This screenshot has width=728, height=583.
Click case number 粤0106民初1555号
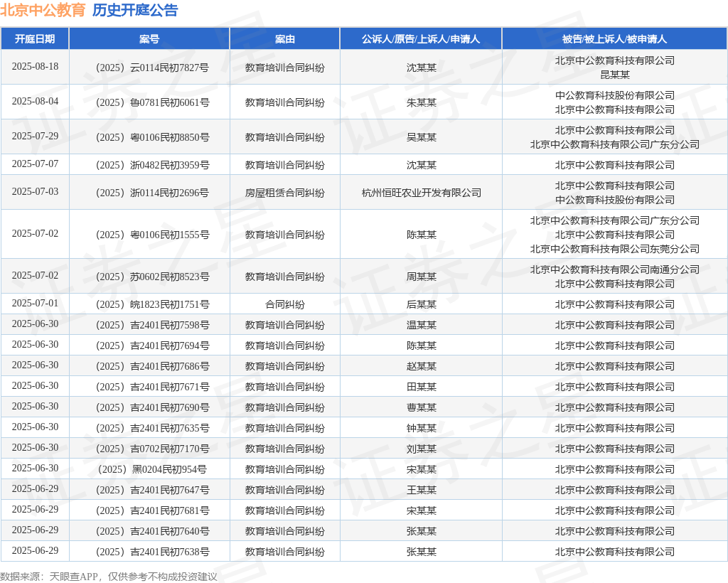coord(152,235)
